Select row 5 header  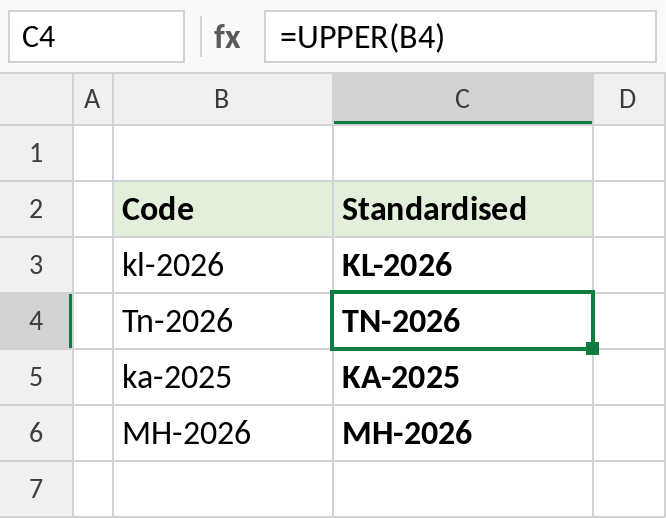click(37, 377)
